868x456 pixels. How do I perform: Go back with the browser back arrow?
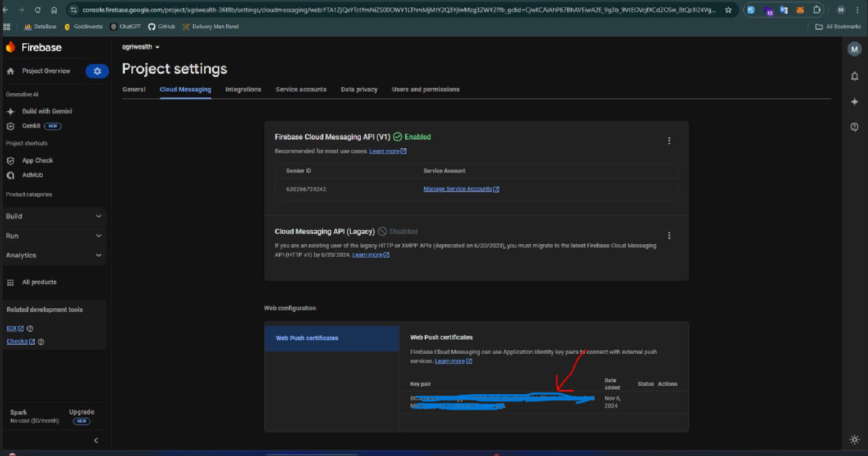(6, 10)
